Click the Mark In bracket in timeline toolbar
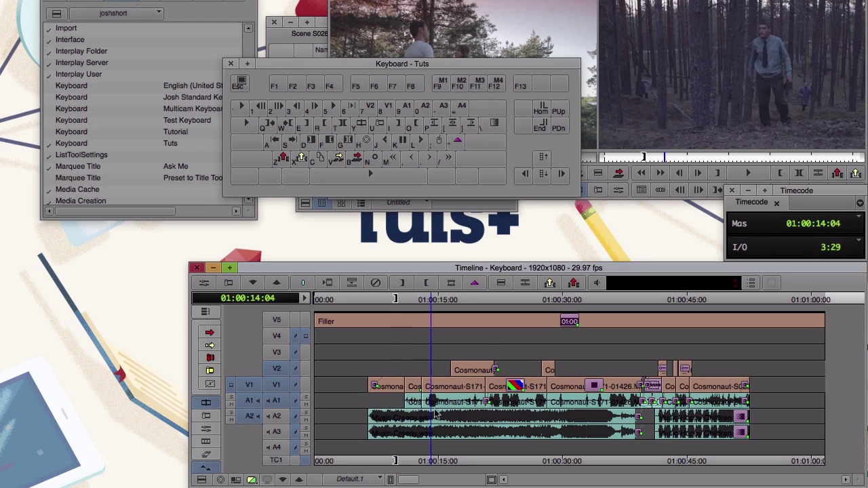 (x=401, y=283)
